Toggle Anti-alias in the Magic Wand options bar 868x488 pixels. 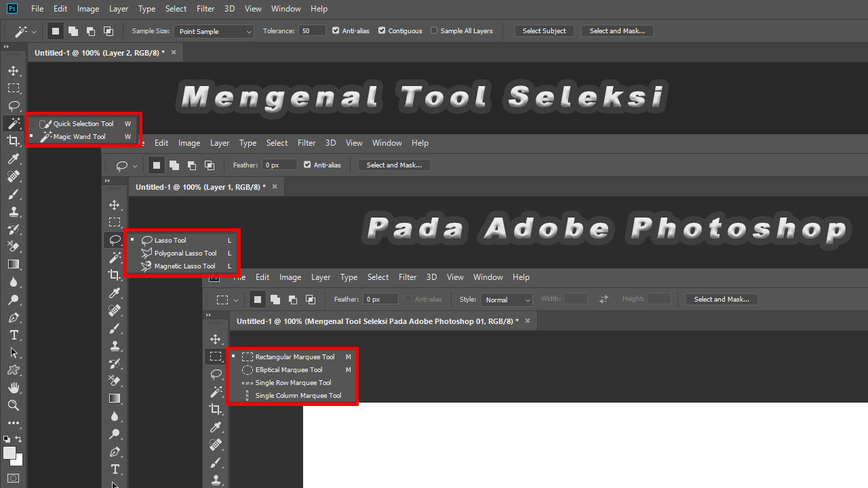(336, 30)
